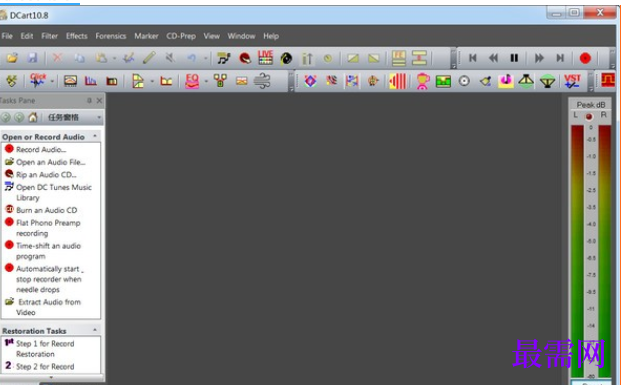Open the Filter menu

tap(49, 36)
